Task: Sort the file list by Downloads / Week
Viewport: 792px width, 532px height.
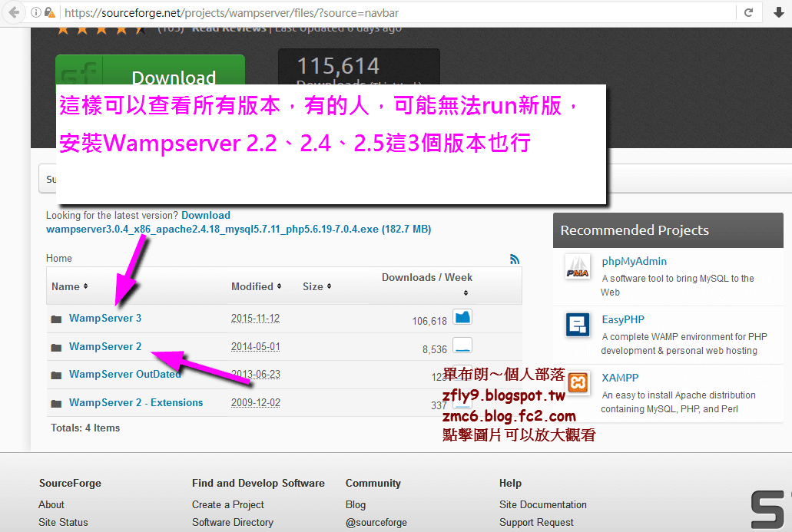Action: pyautogui.click(x=427, y=284)
